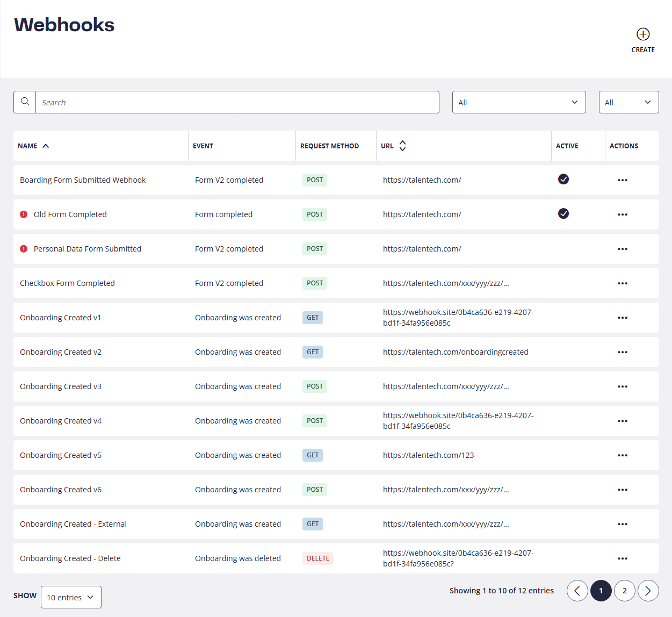This screenshot has width=672, height=617.
Task: Click the Actions column header
Action: tap(624, 146)
